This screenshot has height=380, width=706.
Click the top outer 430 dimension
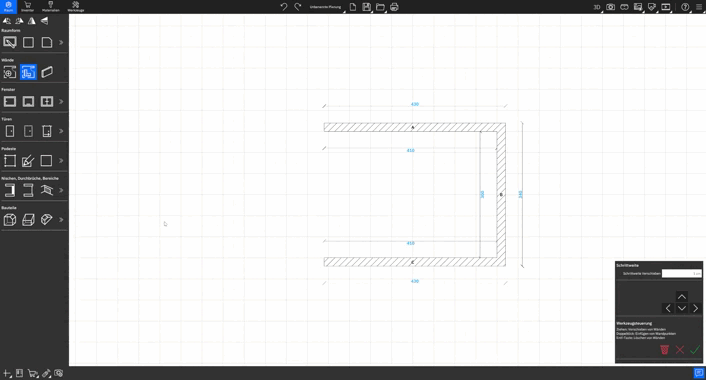point(415,104)
